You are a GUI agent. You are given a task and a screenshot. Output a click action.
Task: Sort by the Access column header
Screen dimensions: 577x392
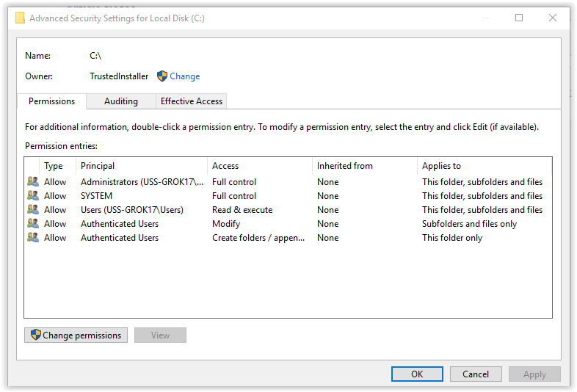click(260, 166)
